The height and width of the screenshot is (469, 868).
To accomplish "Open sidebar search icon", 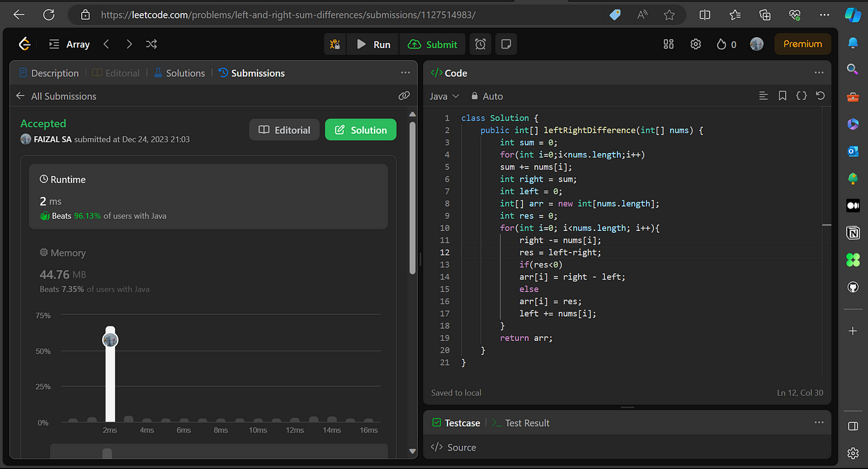I will 853,69.
